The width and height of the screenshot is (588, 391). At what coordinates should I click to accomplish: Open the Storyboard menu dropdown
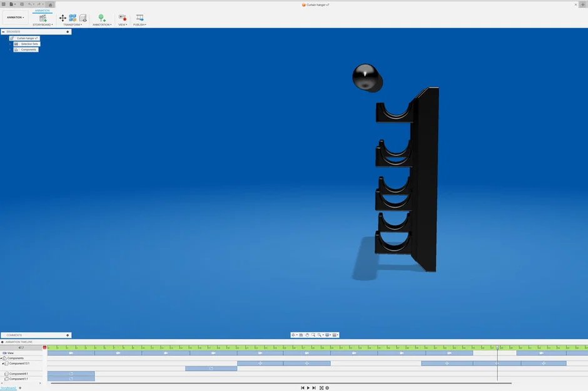[x=43, y=25]
